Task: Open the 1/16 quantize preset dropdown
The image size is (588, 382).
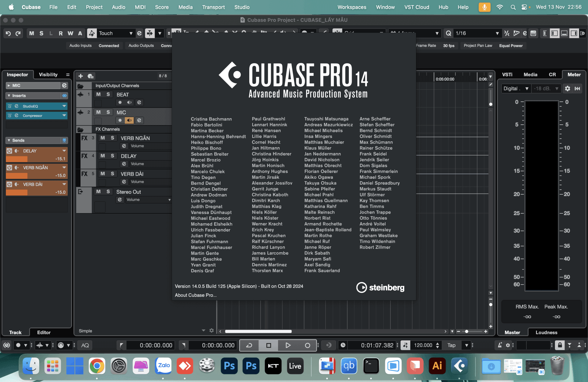Action: (497, 33)
